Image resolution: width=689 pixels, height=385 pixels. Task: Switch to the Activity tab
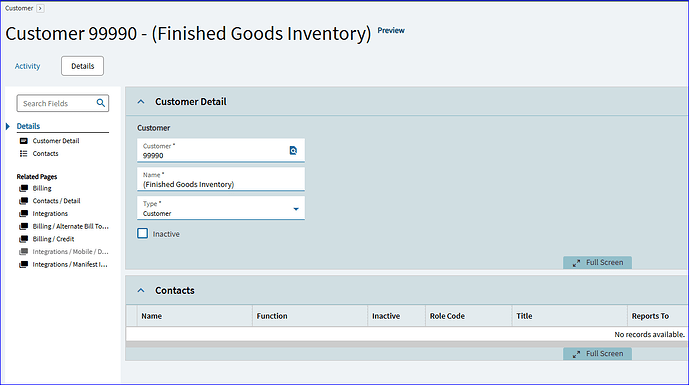click(x=27, y=66)
